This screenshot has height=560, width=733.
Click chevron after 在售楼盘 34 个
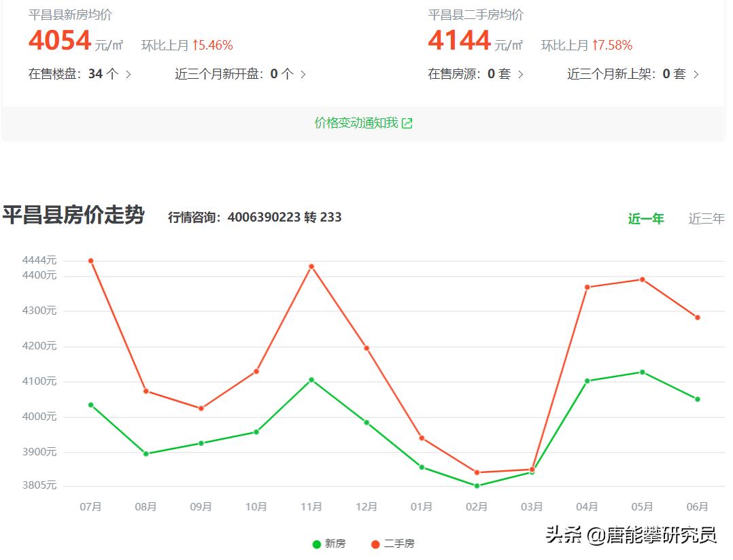128,74
